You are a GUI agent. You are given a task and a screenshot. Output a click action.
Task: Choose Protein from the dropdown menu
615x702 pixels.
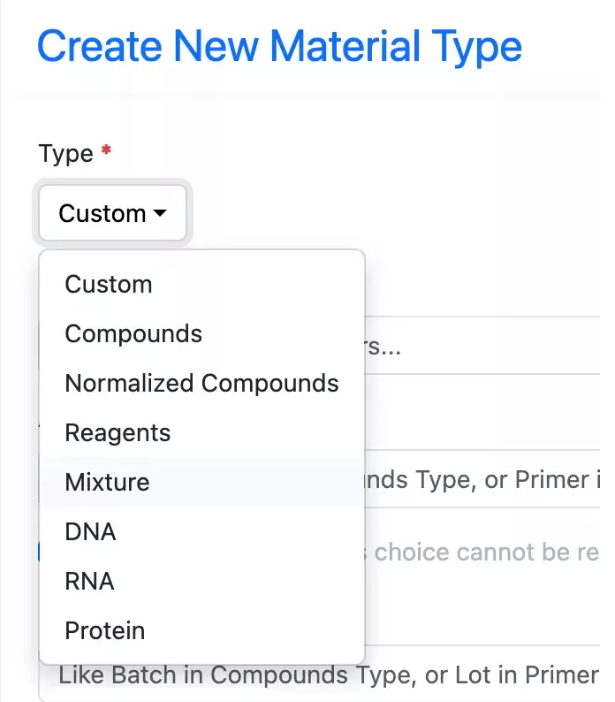(104, 631)
